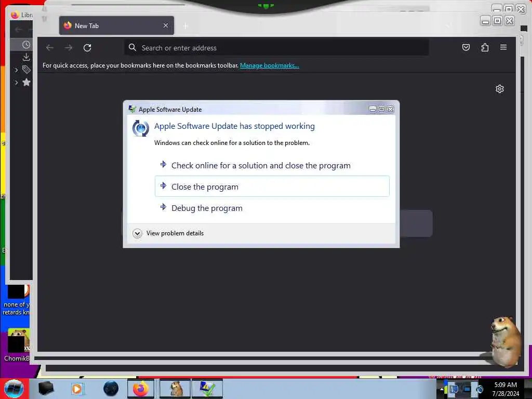This screenshot has width=532, height=399.
Task: Focus the Search or enter address field
Action: click(x=276, y=48)
